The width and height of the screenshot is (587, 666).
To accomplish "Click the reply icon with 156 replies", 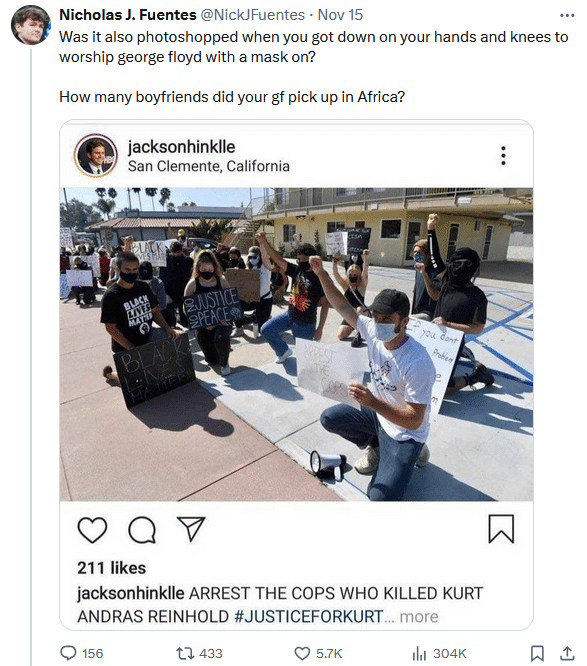I will pyautogui.click(x=68, y=653).
